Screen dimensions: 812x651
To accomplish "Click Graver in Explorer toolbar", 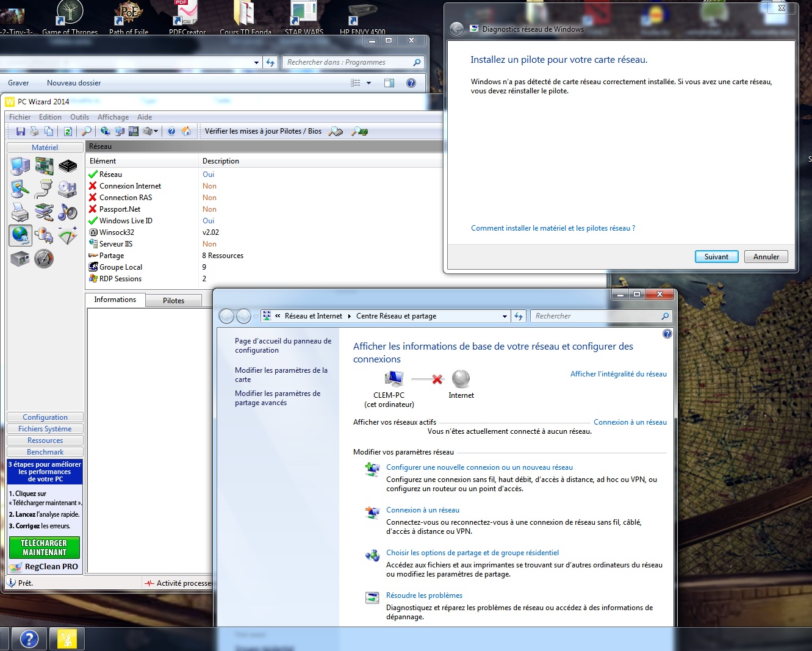I will [18, 83].
